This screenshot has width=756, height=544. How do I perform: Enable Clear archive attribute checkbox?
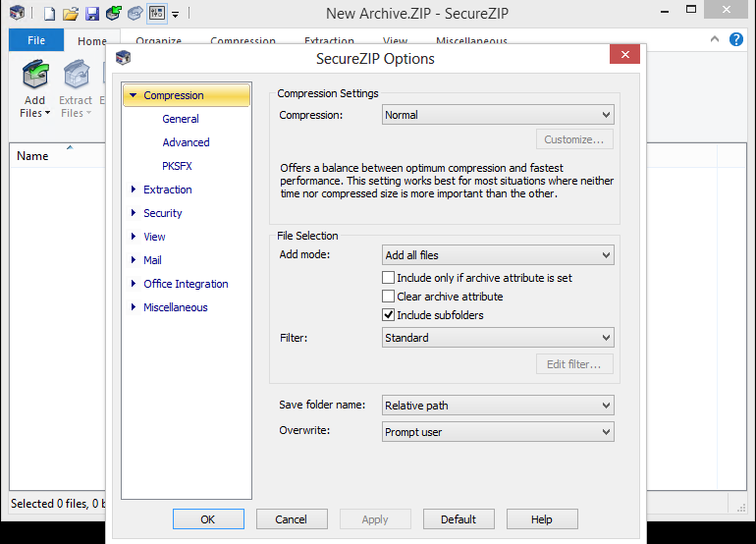(x=388, y=297)
